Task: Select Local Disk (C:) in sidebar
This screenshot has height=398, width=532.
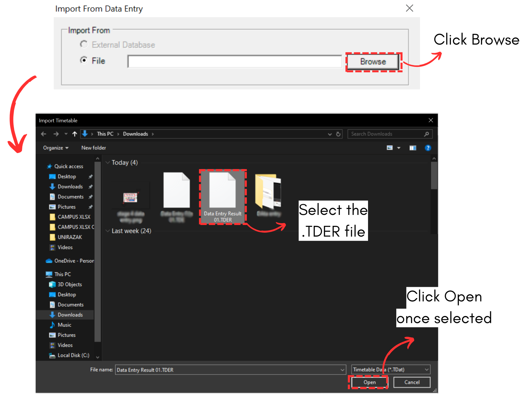Action: point(73,355)
